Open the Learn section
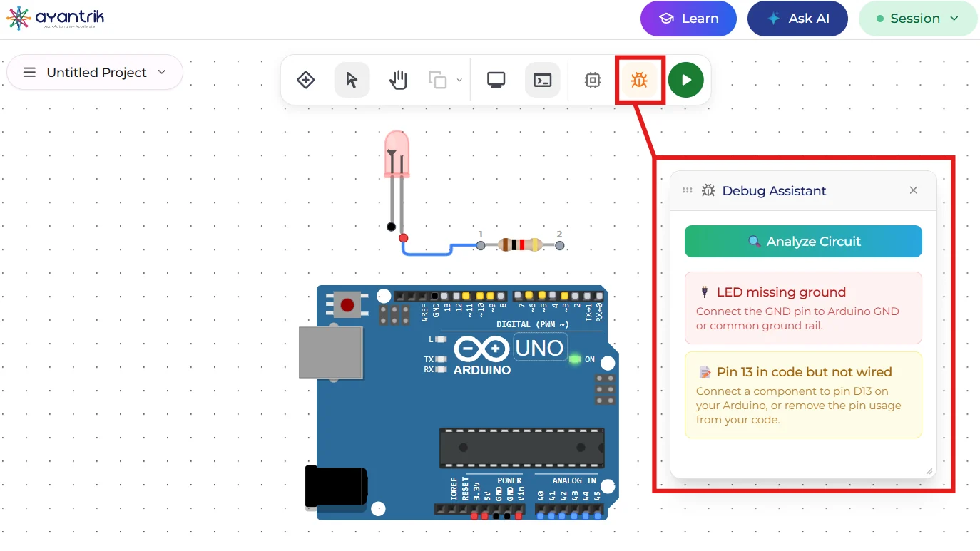This screenshot has height=551, width=980. (x=688, y=19)
